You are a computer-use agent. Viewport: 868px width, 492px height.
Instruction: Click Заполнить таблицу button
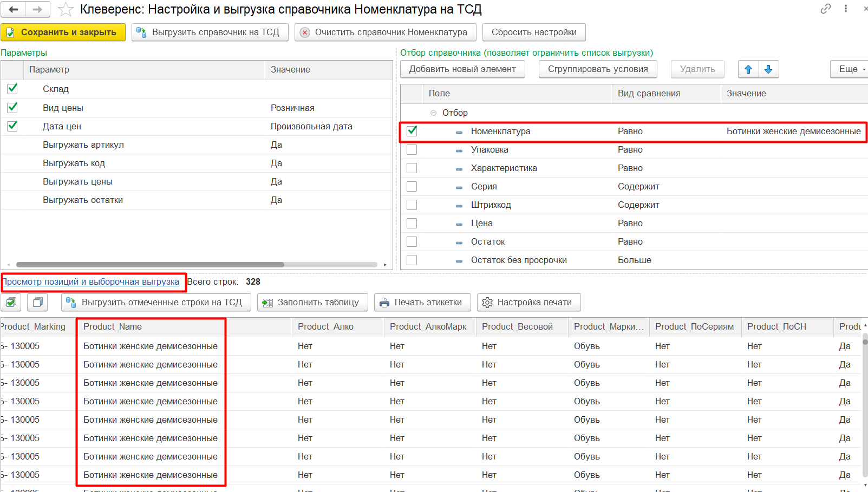[x=312, y=302]
